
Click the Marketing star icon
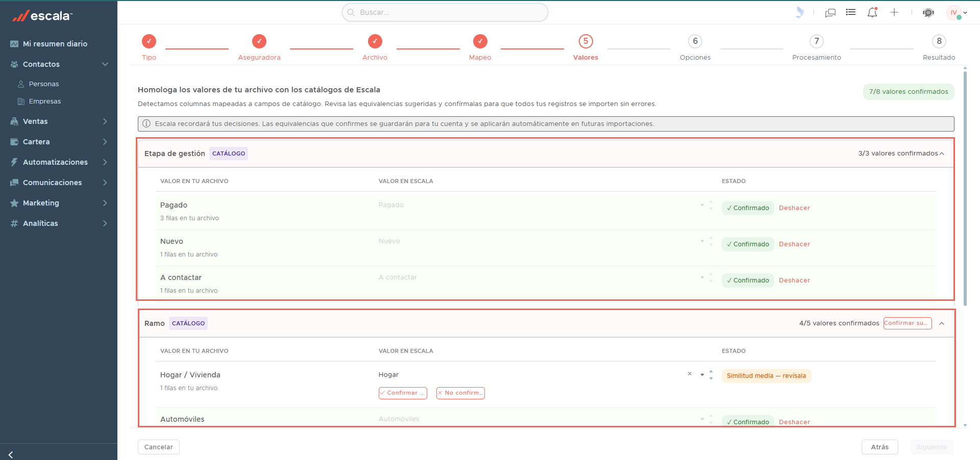pyautogui.click(x=14, y=203)
